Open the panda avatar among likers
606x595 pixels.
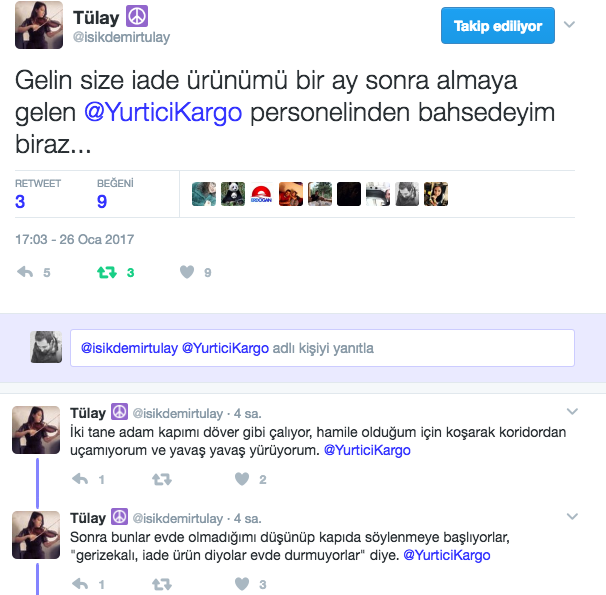(233, 194)
